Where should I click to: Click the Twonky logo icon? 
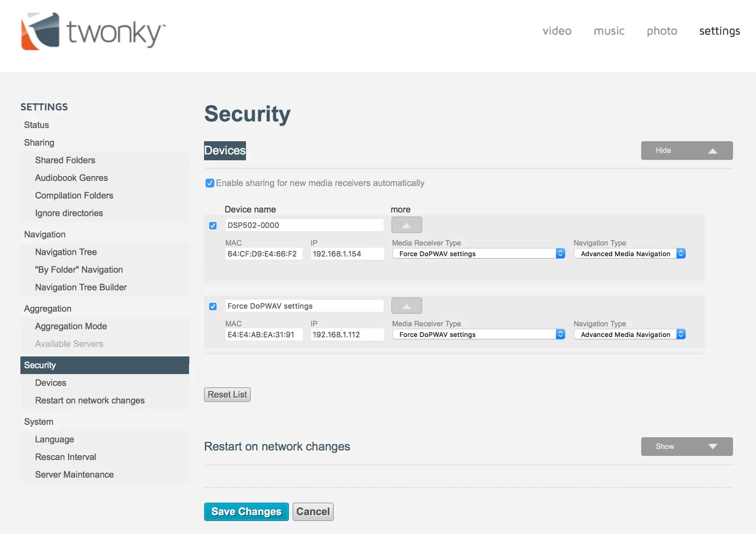(x=40, y=31)
